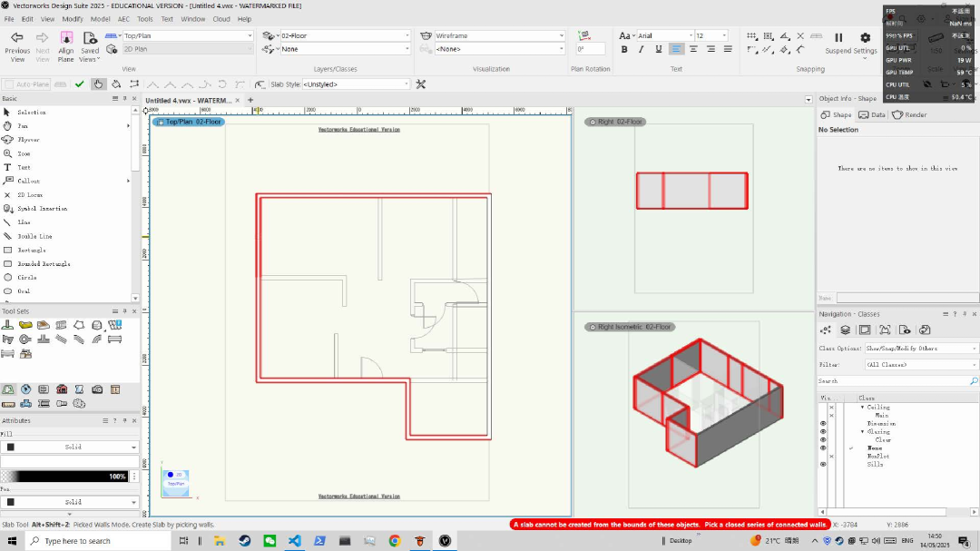The height and width of the screenshot is (551, 980).
Task: Expand the Slab Style dropdown
Action: pyautogui.click(x=355, y=84)
